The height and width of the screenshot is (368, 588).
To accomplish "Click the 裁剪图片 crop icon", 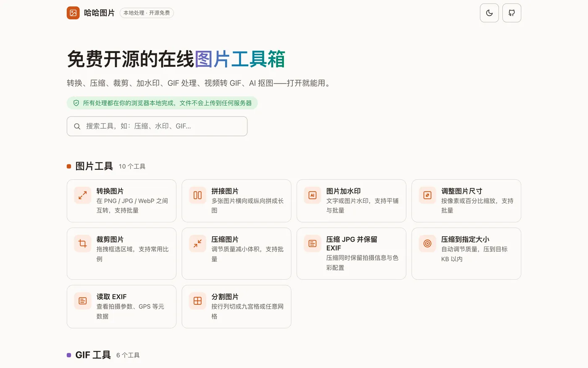I will pos(83,244).
